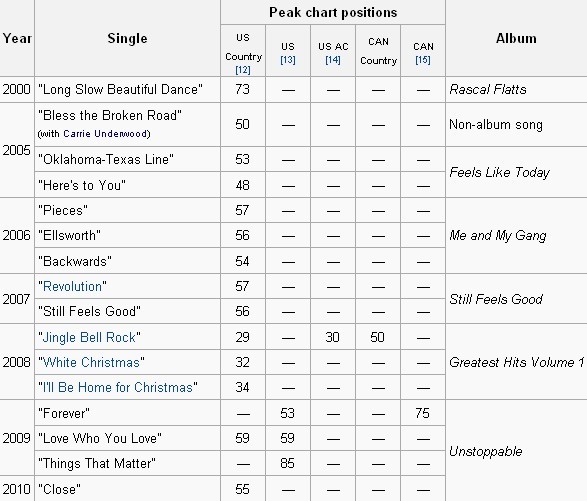Click the Year column header
Viewport: 587px width, 501px height.
(17, 38)
